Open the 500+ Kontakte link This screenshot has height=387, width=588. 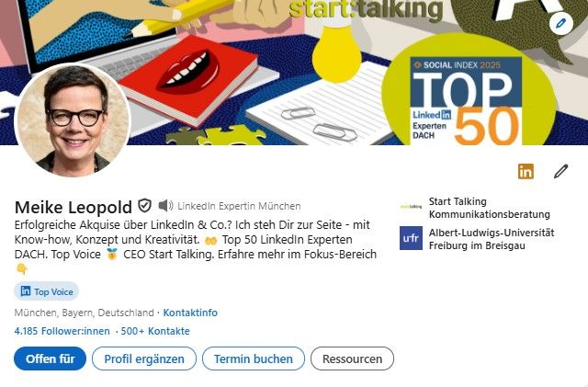pos(155,331)
